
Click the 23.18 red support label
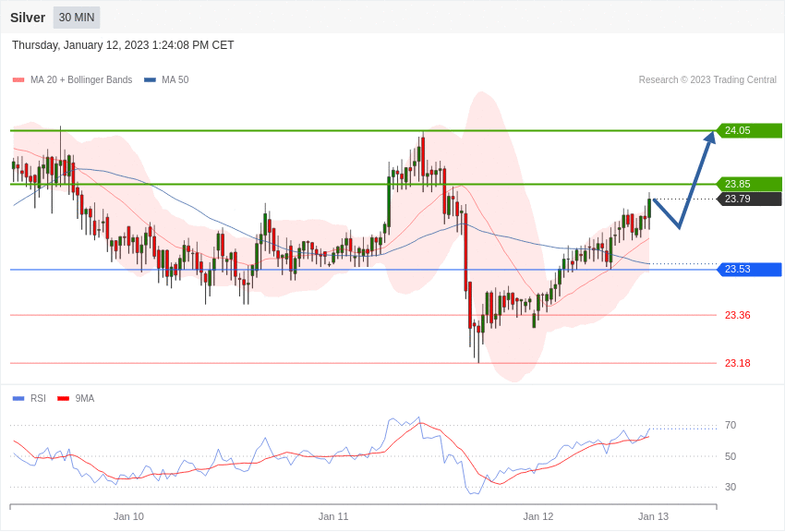738,363
